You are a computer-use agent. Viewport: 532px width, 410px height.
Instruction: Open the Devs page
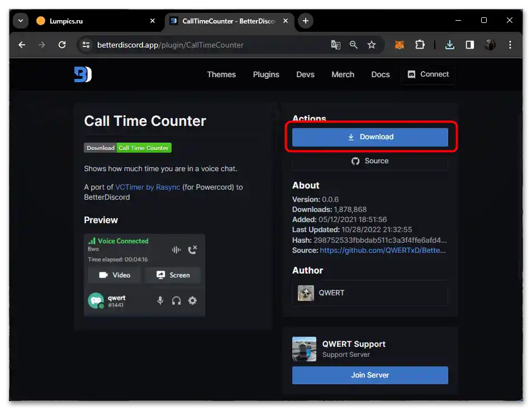pos(305,74)
